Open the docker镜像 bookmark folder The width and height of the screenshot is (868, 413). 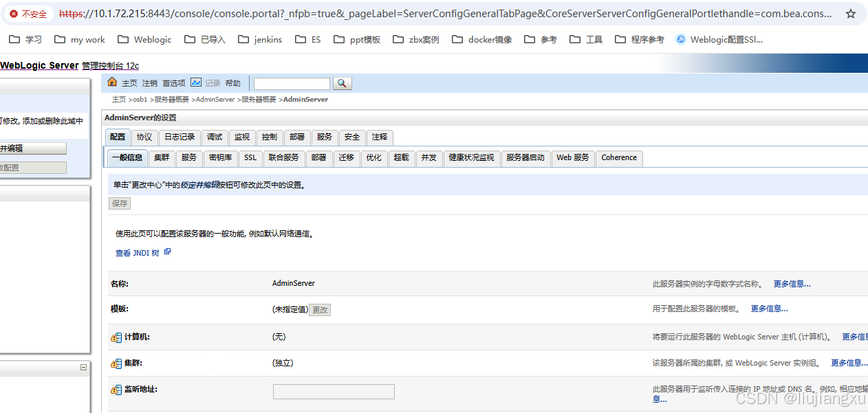tap(482, 40)
